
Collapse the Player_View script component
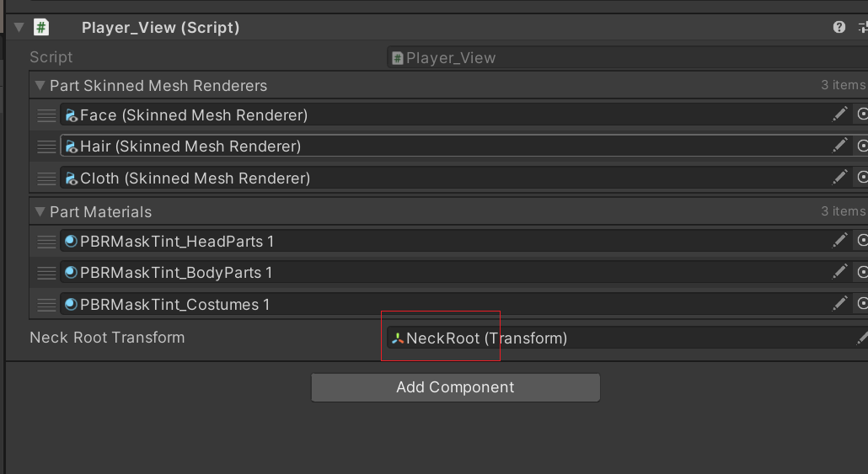click(19, 27)
